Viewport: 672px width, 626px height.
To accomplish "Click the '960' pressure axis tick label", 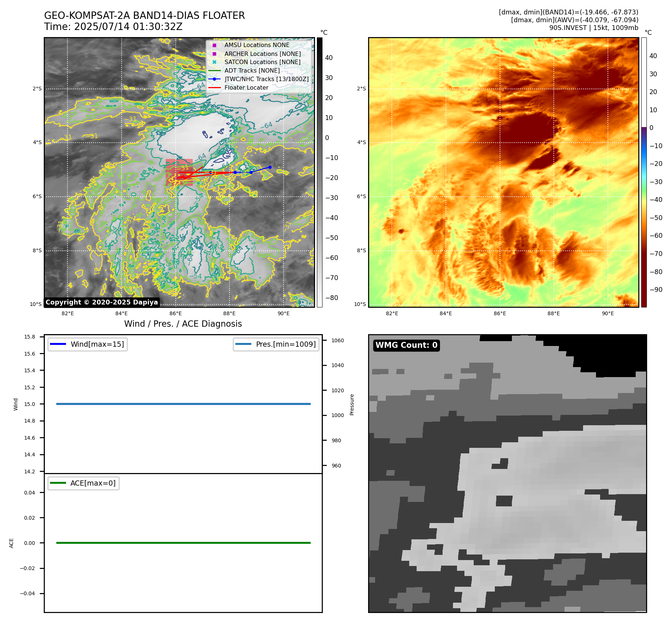I will pyautogui.click(x=336, y=466).
